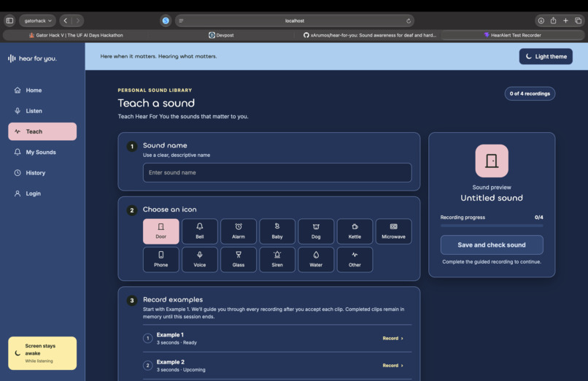
Task: Click the localhost address bar
Action: click(295, 20)
